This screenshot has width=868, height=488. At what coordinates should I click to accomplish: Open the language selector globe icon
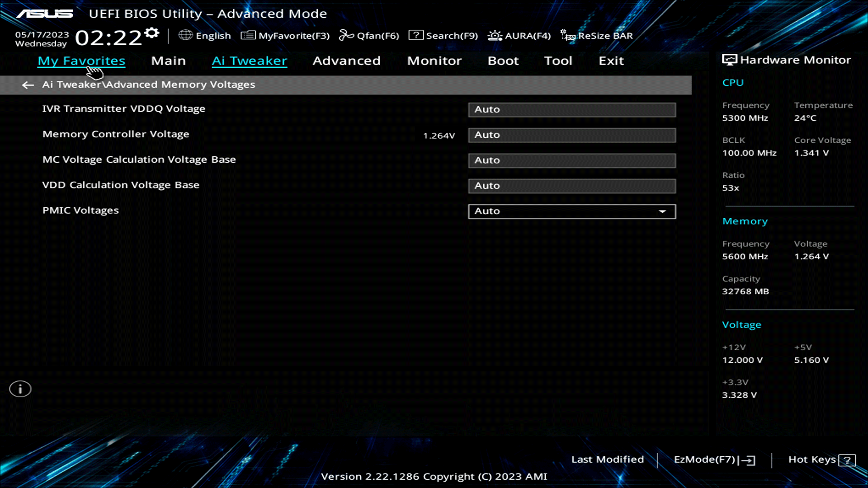coord(185,35)
